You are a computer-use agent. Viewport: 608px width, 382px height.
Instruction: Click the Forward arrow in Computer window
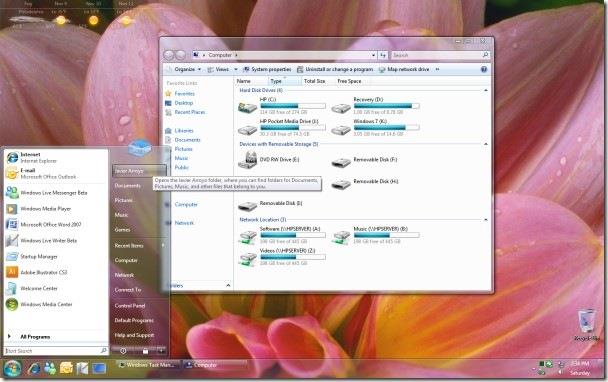180,55
